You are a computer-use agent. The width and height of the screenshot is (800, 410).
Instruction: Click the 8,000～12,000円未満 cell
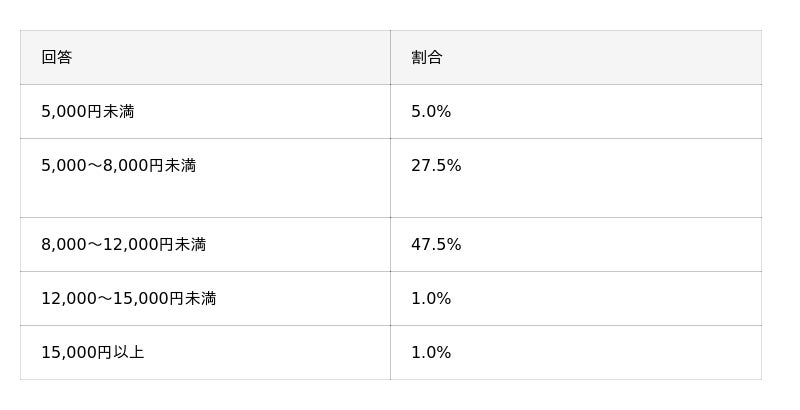[x=123, y=244]
